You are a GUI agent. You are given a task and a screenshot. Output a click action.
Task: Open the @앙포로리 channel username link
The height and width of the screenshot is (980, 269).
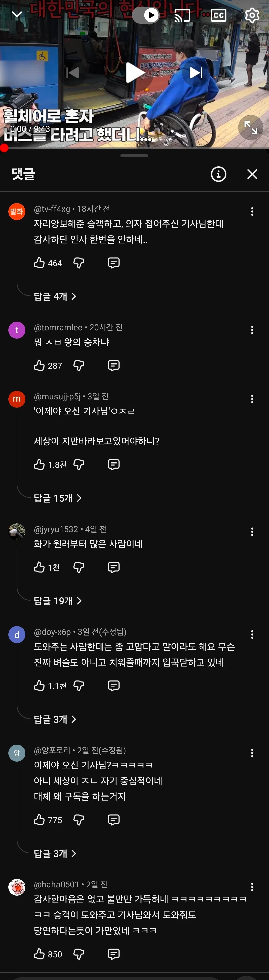[x=52, y=750]
